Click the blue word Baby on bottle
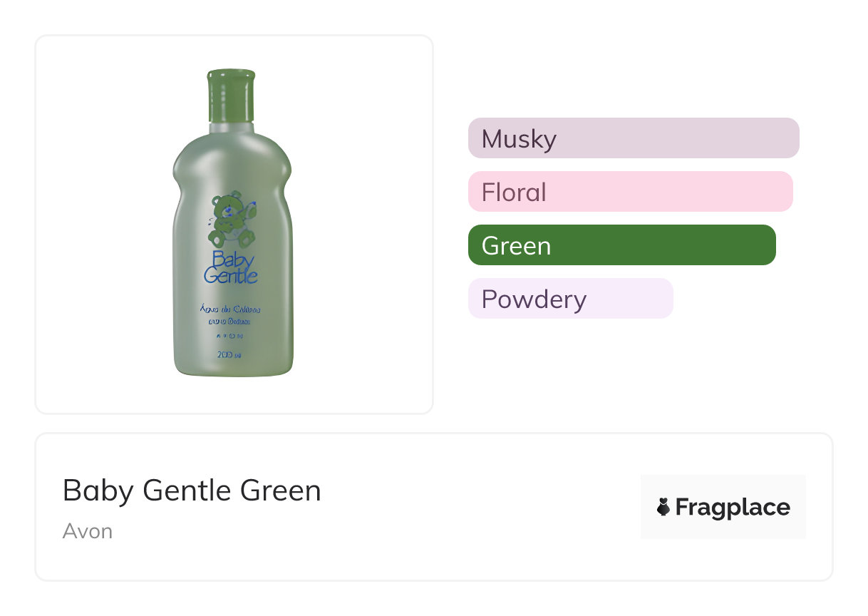This screenshot has height=616, width=868. click(x=232, y=260)
